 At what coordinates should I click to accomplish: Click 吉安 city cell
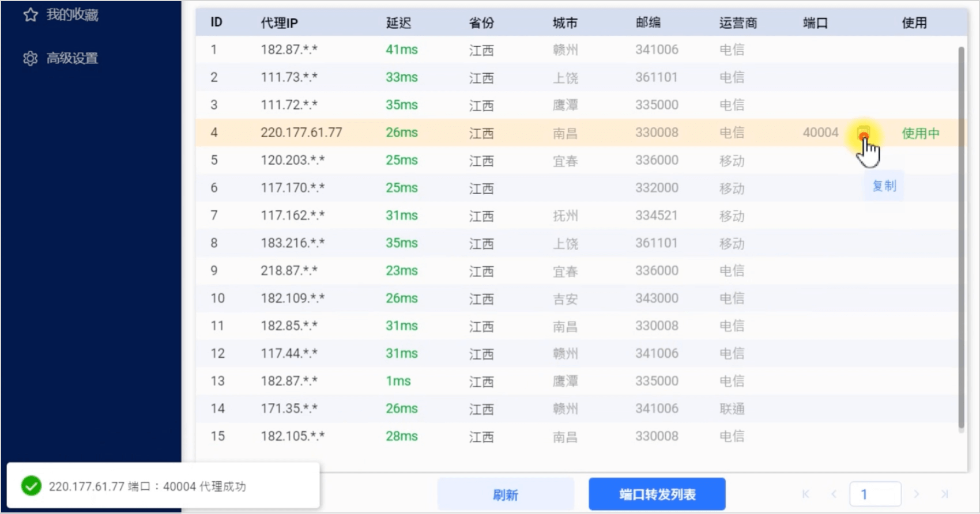click(565, 298)
